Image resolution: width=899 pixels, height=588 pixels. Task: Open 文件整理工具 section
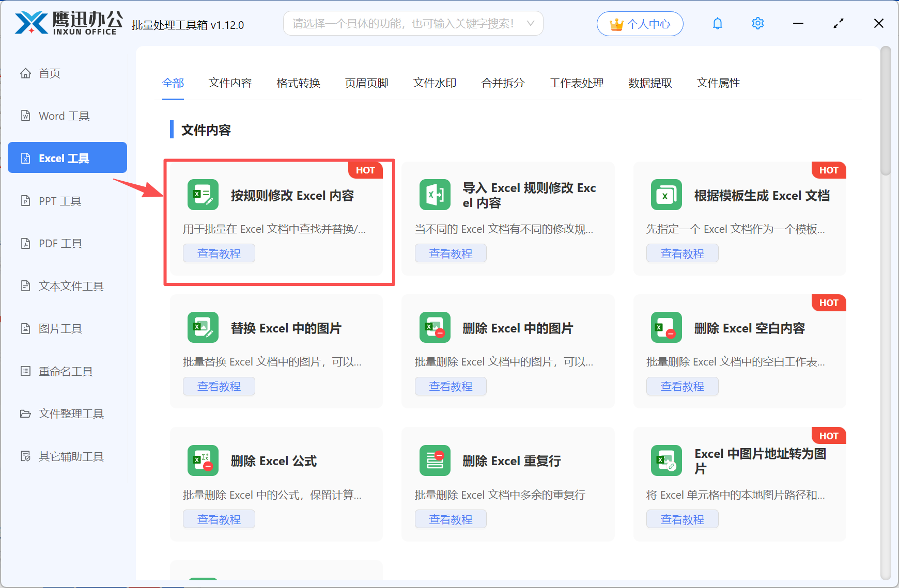pos(70,414)
